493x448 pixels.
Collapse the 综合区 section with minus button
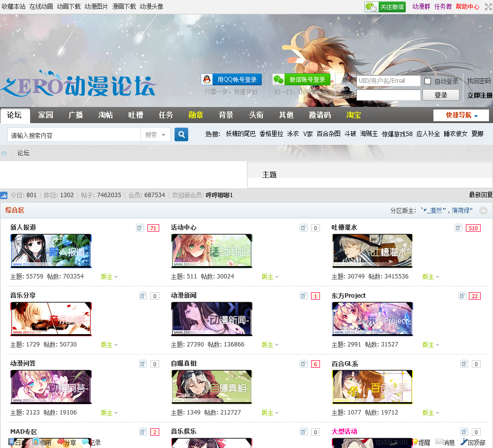(483, 210)
